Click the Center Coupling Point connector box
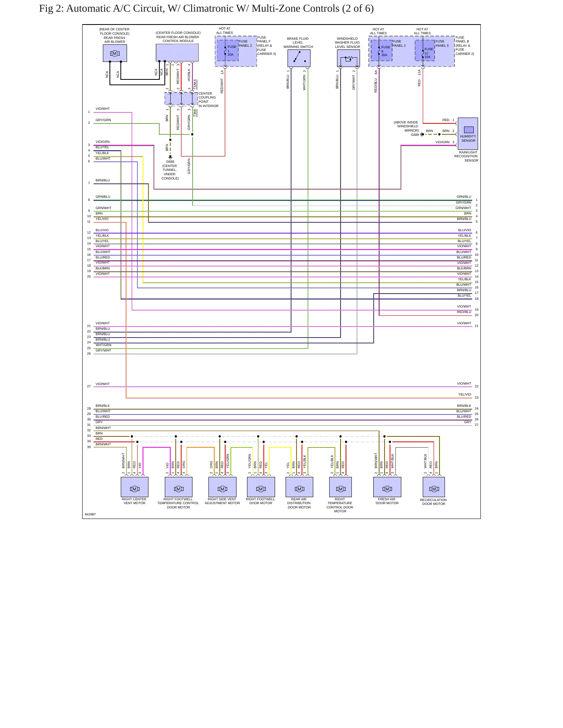Viewport: 563px width, 728px height. pos(181,99)
